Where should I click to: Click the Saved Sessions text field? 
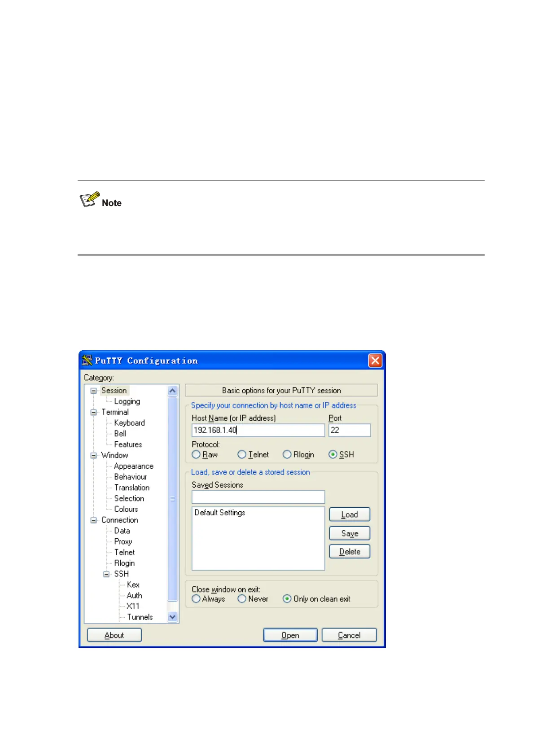pyautogui.click(x=258, y=497)
